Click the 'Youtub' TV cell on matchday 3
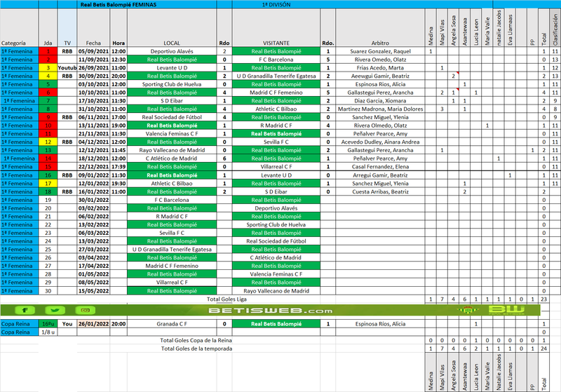Screen dimensions: 561x392 (67, 67)
